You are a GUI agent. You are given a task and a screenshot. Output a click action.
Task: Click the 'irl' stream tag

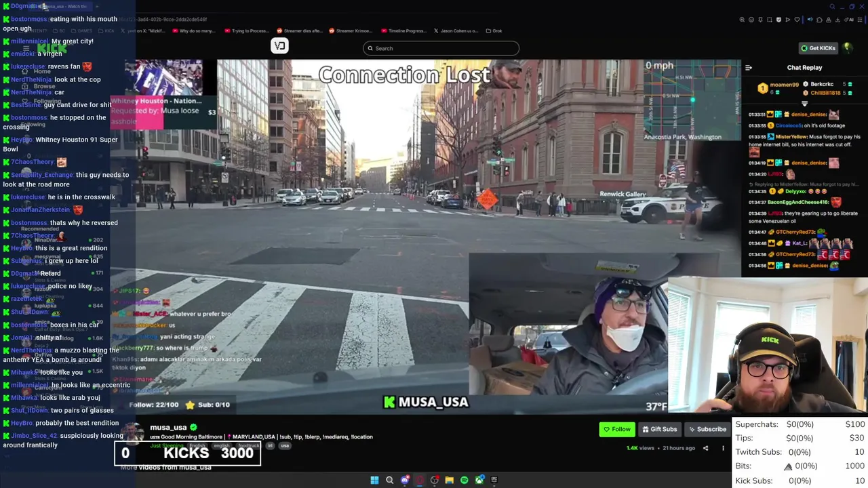[x=270, y=446]
